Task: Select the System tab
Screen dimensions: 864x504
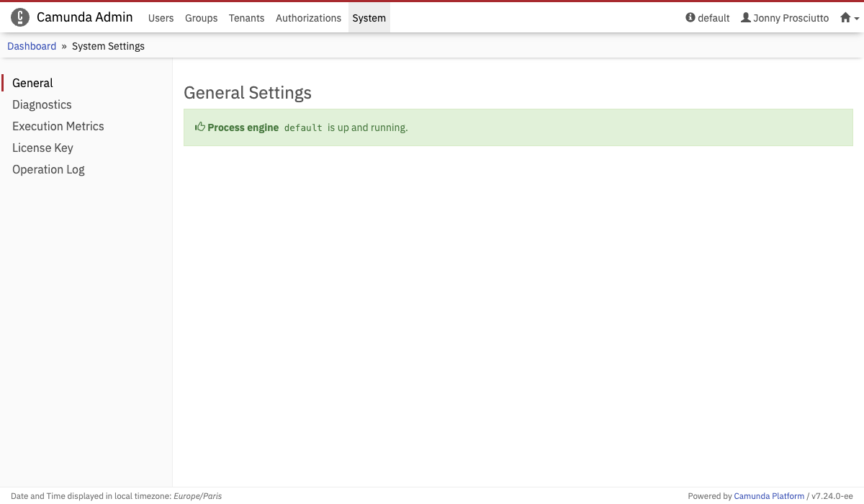Action: [x=369, y=18]
